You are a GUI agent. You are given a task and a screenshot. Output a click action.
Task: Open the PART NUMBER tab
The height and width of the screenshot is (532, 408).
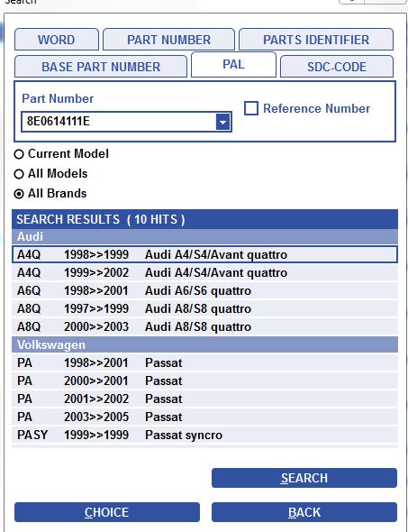[168, 40]
